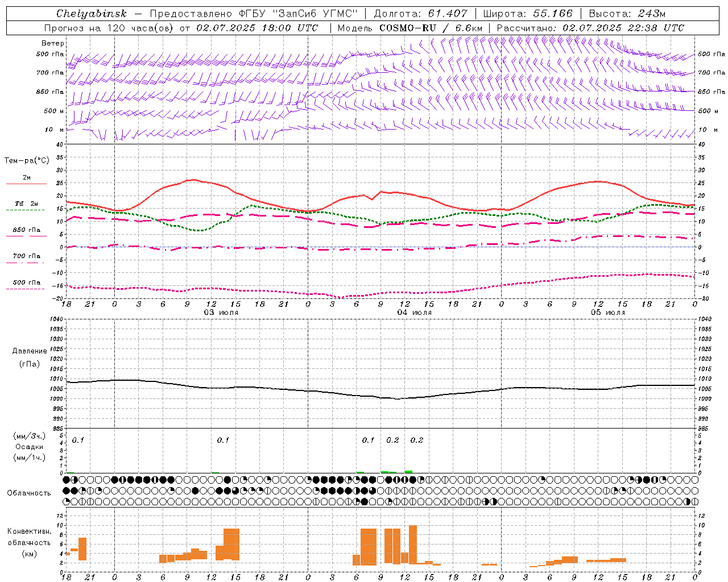Image resolution: width=728 pixels, height=582 pixels.
Task: Click the '04 июля' date label
Action: click(x=414, y=313)
